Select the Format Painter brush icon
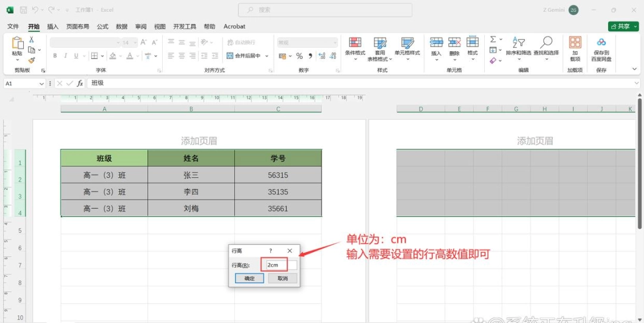 click(32, 60)
